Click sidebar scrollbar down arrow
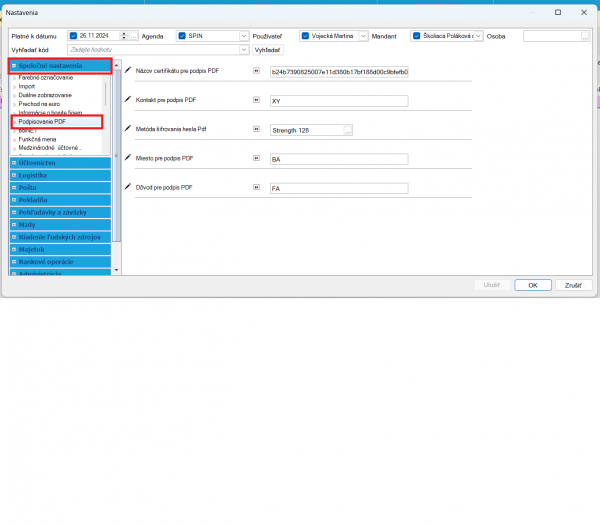 pos(116,270)
